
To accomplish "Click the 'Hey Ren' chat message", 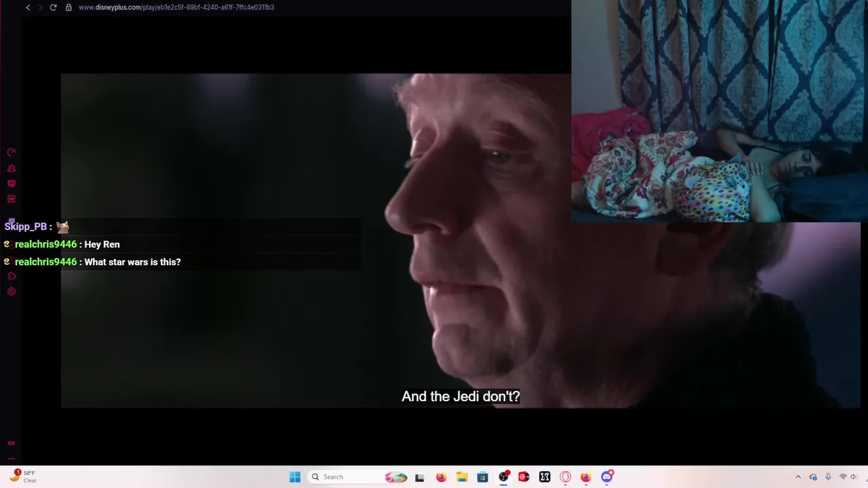I will click(x=102, y=244).
